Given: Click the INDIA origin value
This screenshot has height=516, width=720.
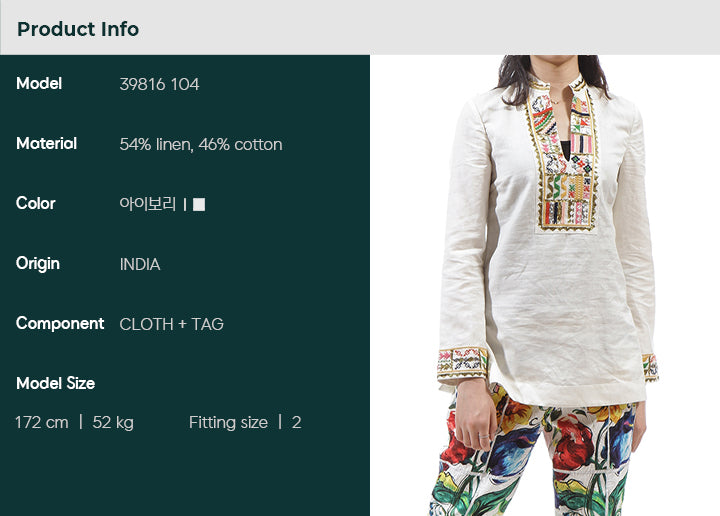Looking at the screenshot, I should pyautogui.click(x=140, y=264).
